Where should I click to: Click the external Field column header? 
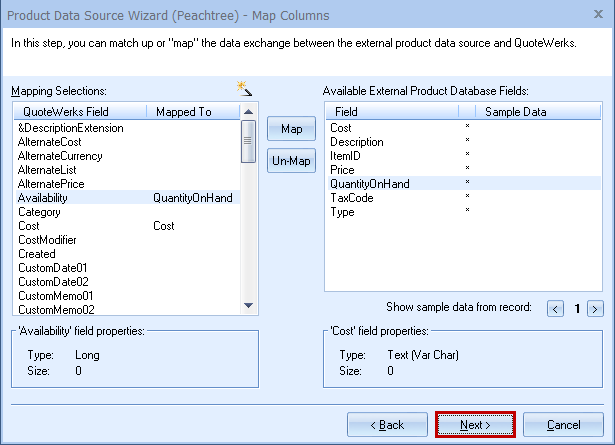392,112
